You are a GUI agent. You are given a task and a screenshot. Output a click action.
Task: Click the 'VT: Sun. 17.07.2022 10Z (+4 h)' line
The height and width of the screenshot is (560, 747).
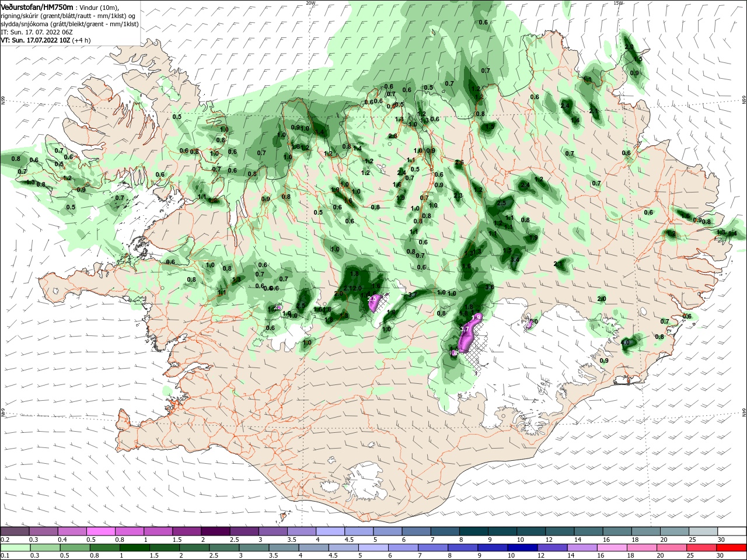tap(46, 40)
